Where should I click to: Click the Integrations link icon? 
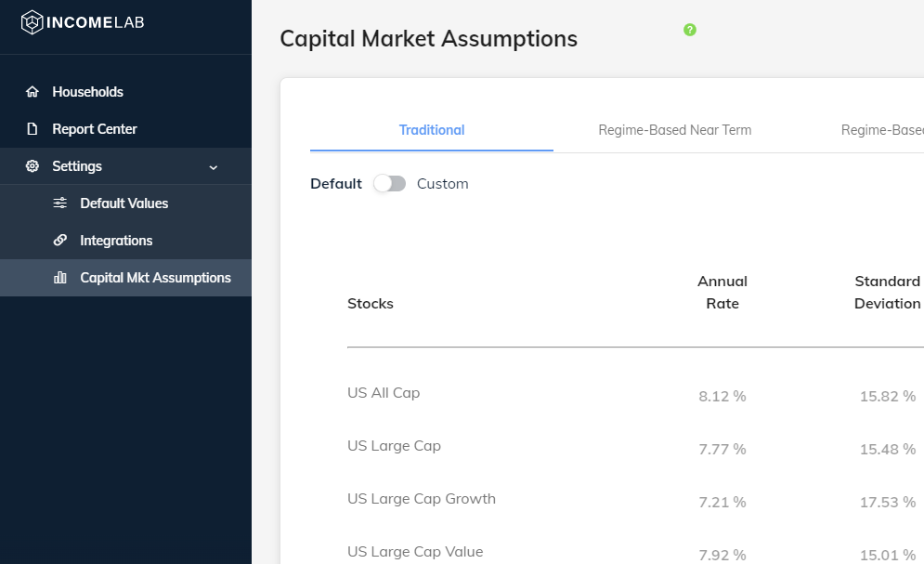click(x=60, y=241)
